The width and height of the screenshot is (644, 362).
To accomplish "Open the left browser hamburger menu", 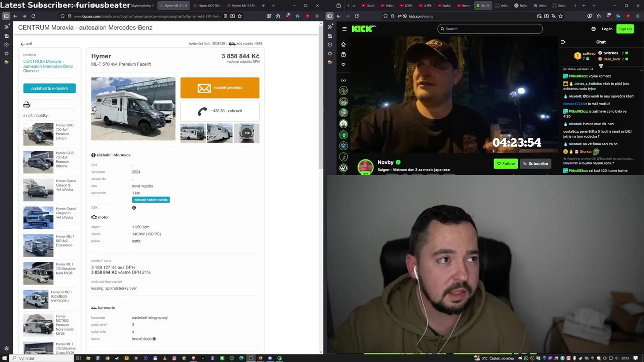I will [x=317, y=16].
